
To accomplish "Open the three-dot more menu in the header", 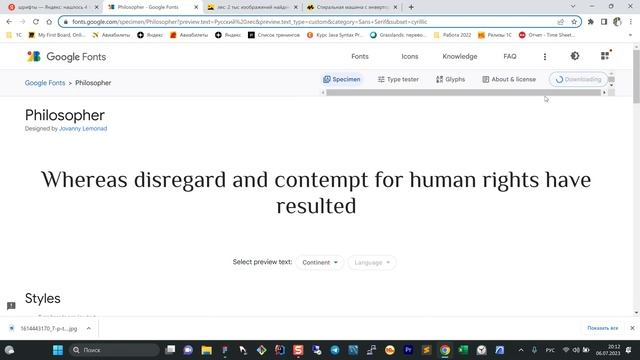I will click(544, 57).
